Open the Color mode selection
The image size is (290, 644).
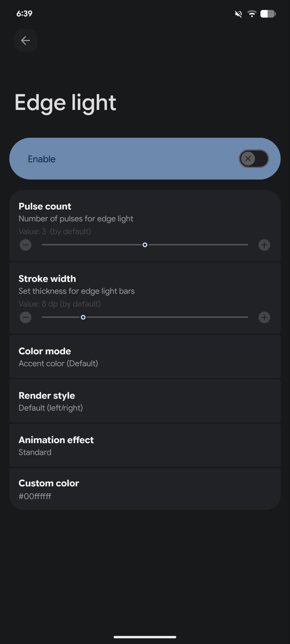pyautogui.click(x=145, y=357)
